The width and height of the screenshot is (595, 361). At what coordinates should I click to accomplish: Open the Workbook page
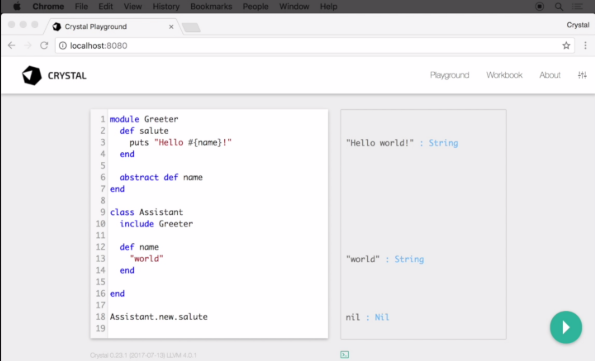[x=504, y=75]
